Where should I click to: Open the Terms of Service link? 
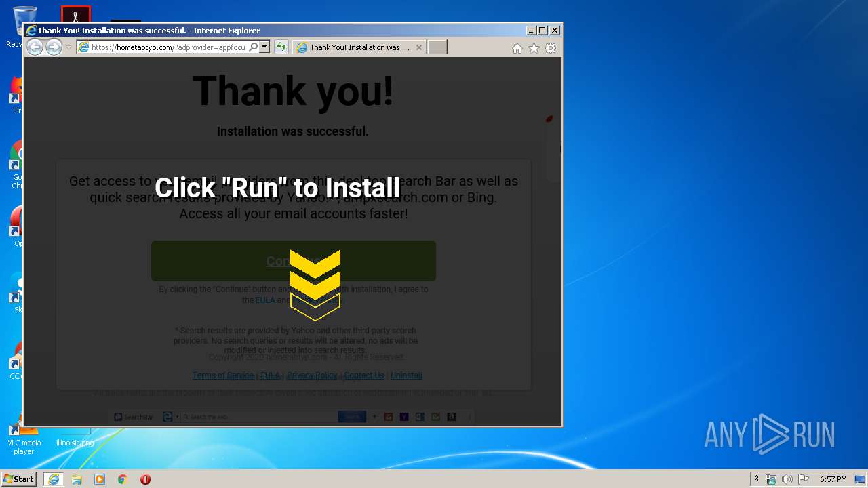click(x=223, y=375)
